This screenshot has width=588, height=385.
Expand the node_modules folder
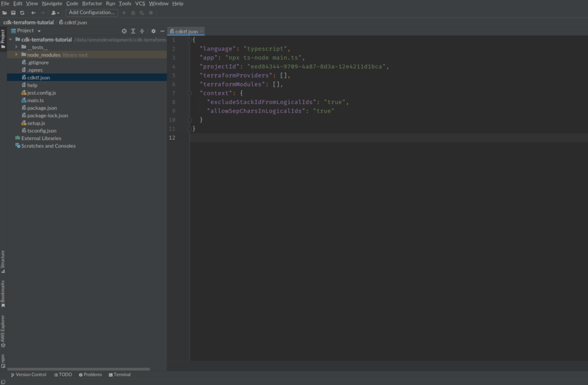pos(16,55)
